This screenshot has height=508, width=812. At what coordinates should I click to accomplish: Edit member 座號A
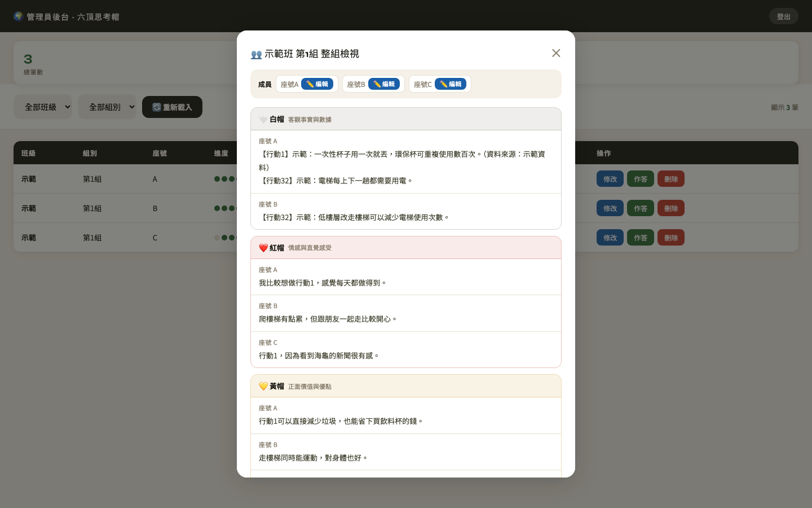(317, 84)
